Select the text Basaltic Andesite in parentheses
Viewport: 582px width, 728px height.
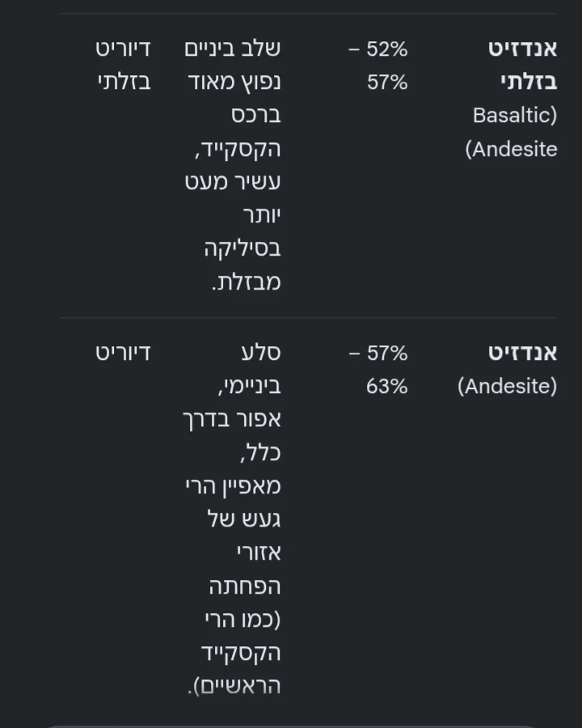(x=512, y=133)
